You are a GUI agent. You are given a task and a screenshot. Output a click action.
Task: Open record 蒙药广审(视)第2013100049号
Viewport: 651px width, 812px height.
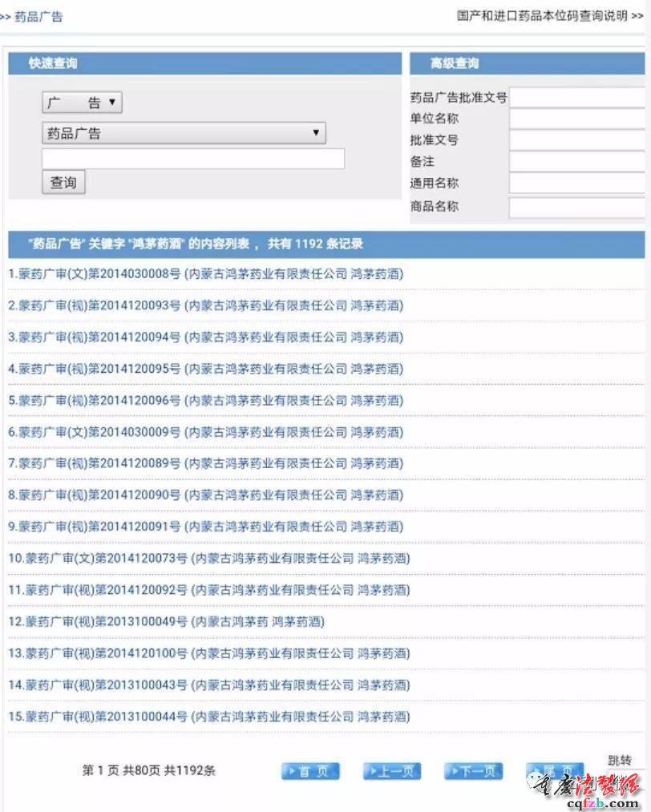[x=166, y=621]
